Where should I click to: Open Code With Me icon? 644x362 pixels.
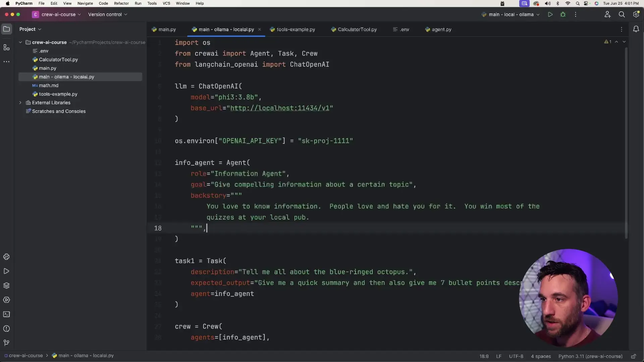(x=607, y=14)
